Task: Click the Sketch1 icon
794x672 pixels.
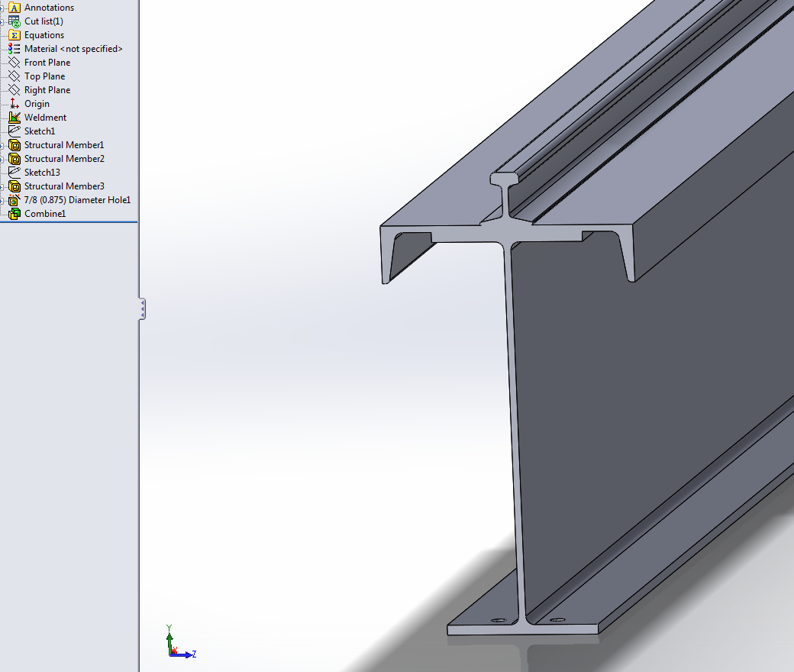Action: click(15, 131)
